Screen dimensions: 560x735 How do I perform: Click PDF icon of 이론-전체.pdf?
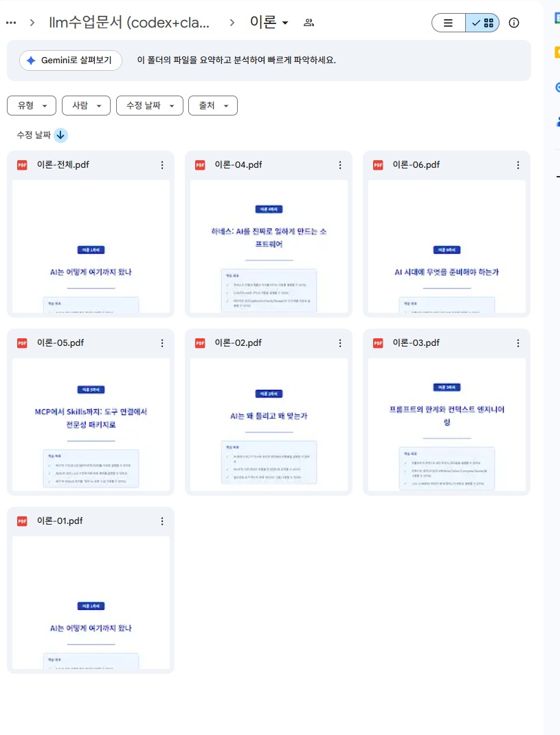(22, 165)
